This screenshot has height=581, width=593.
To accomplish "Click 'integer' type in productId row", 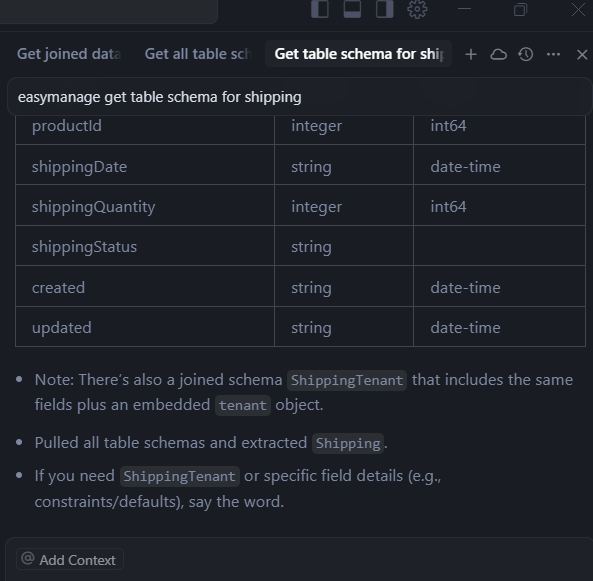I will [317, 126].
